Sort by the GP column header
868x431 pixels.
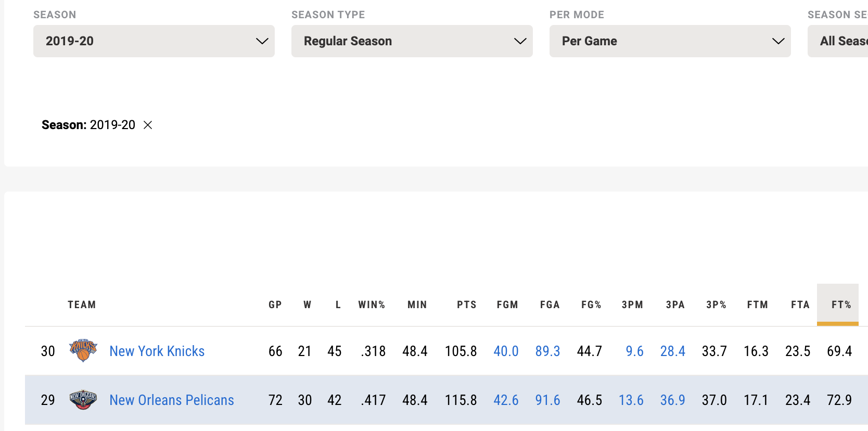point(275,305)
